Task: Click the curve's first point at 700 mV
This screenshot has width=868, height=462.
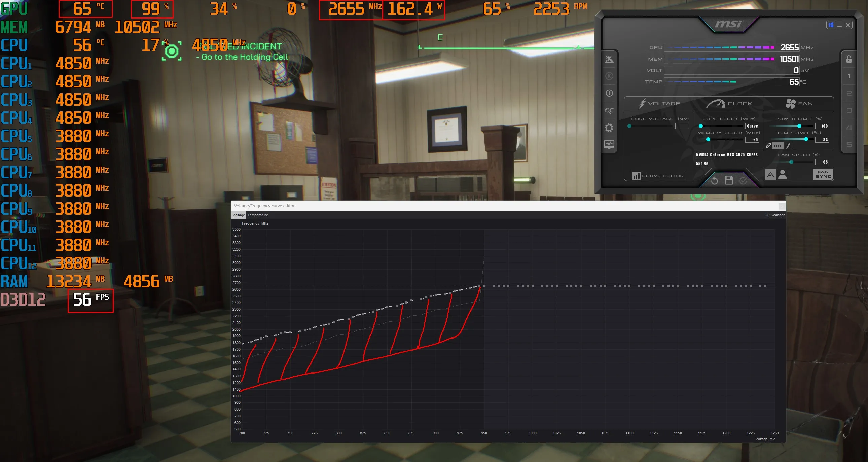Action: coord(242,343)
